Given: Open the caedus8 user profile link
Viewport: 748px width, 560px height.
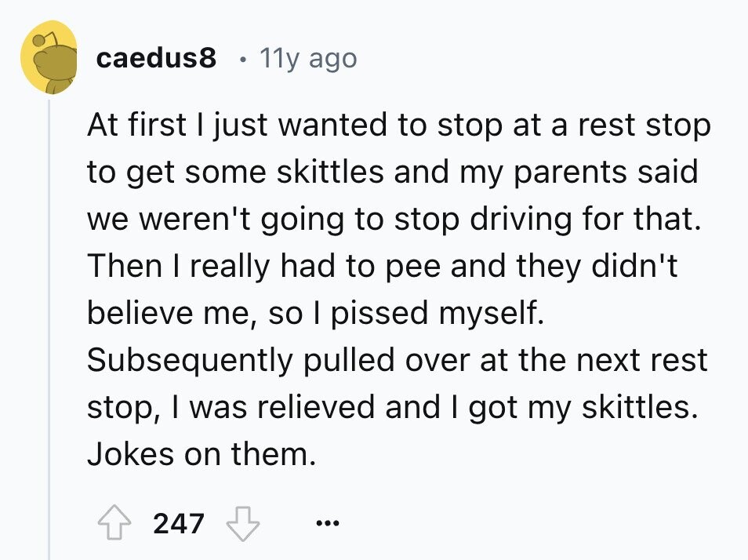Looking at the screenshot, I should pos(156,58).
